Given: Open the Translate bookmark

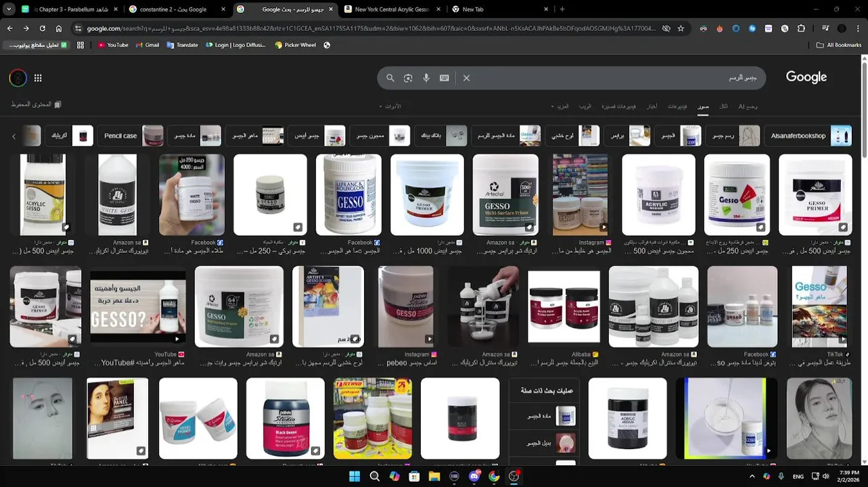Looking at the screenshot, I should click(x=182, y=45).
